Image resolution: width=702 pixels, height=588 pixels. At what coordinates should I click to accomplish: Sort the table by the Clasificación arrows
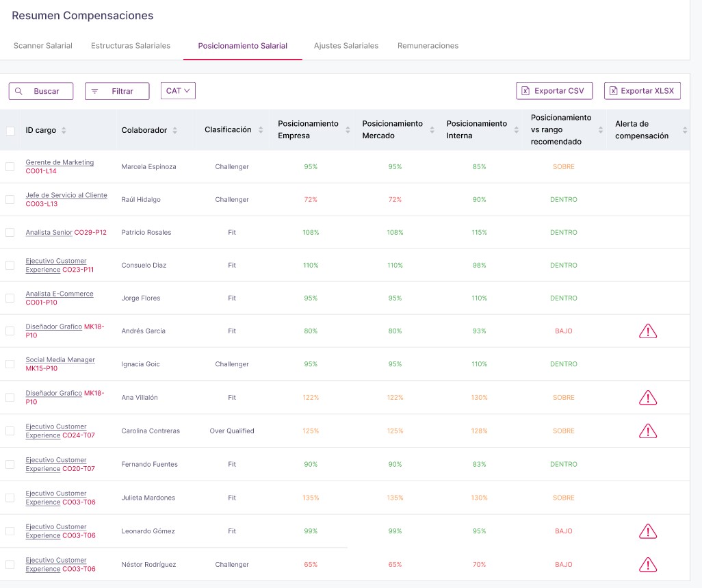(261, 130)
